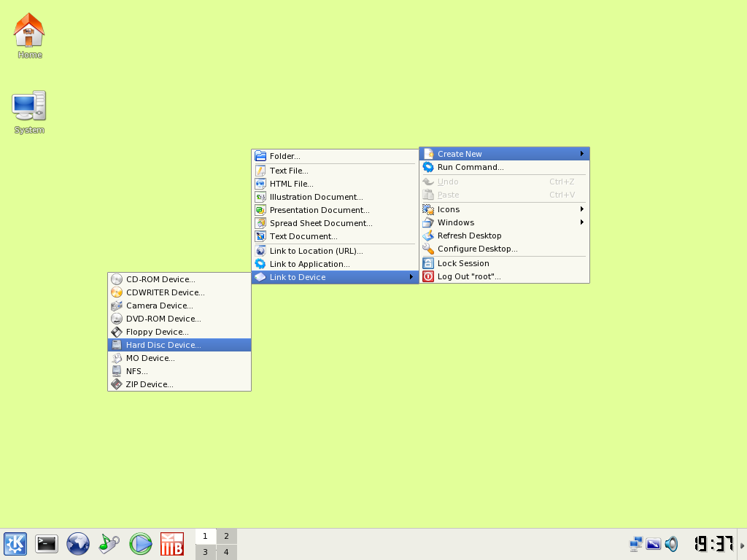Open the KDE K menu button
The height and width of the screenshot is (560, 747).
tap(15, 544)
